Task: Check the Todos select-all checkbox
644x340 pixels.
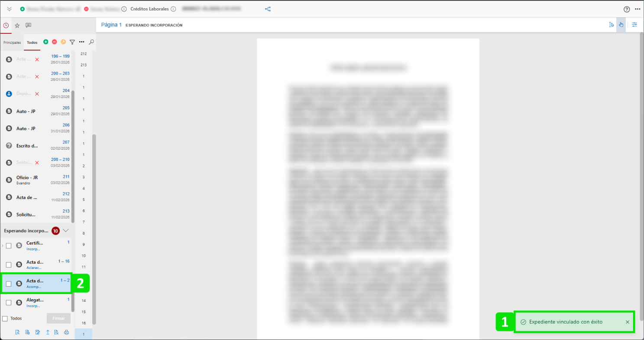Action: pos(5,319)
